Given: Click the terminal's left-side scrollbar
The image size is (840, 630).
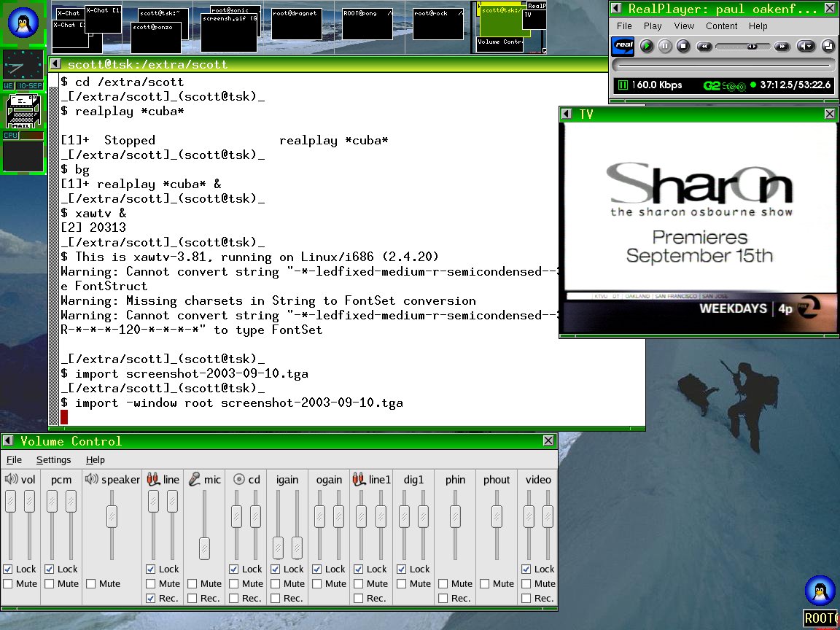Looking at the screenshot, I should 53,249.
